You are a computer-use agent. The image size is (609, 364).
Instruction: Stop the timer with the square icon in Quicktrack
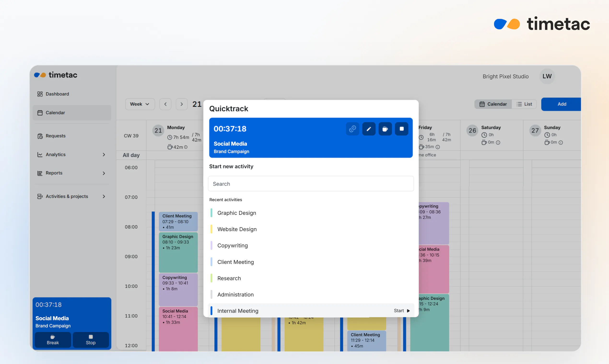pos(402,129)
